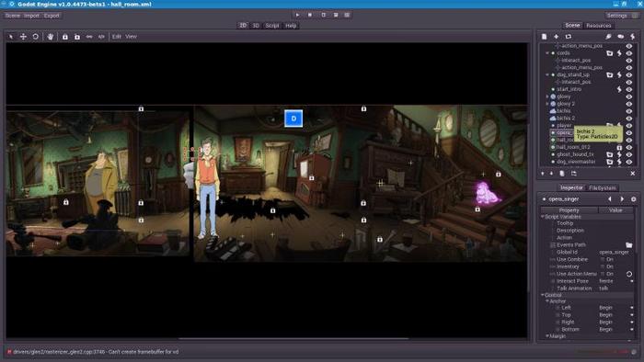Click the Add node plus icon in the Scene panel
The width and height of the screenshot is (644, 362).
pyautogui.click(x=556, y=37)
